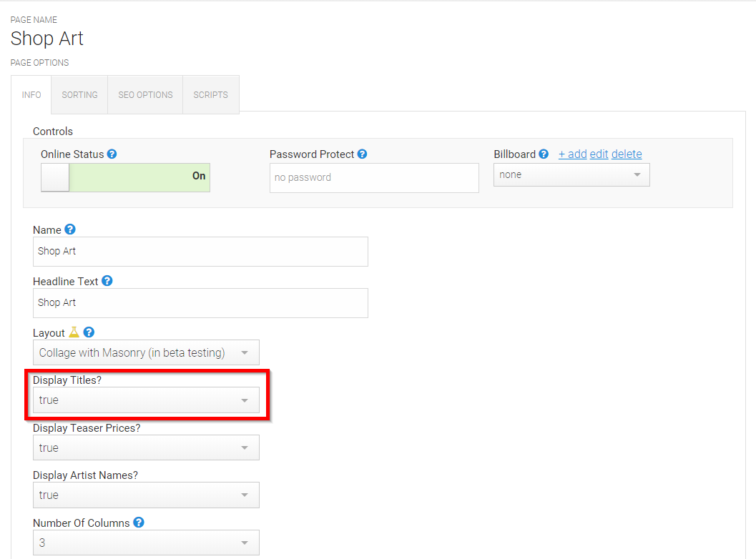Open the Layout dropdown
Viewport: 756px width, 559px height.
click(146, 352)
